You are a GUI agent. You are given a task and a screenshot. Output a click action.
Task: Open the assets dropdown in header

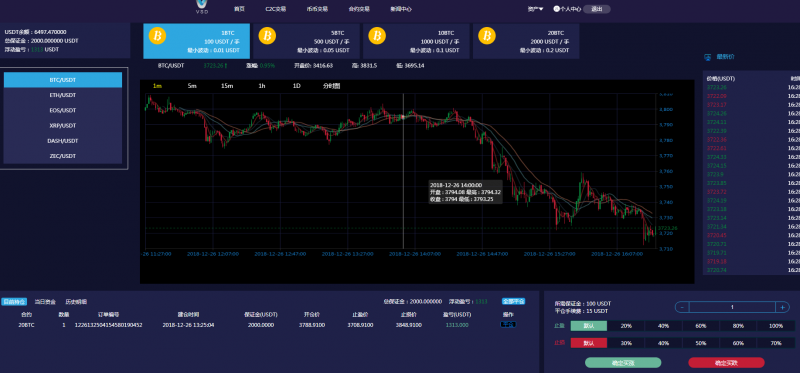coord(535,9)
